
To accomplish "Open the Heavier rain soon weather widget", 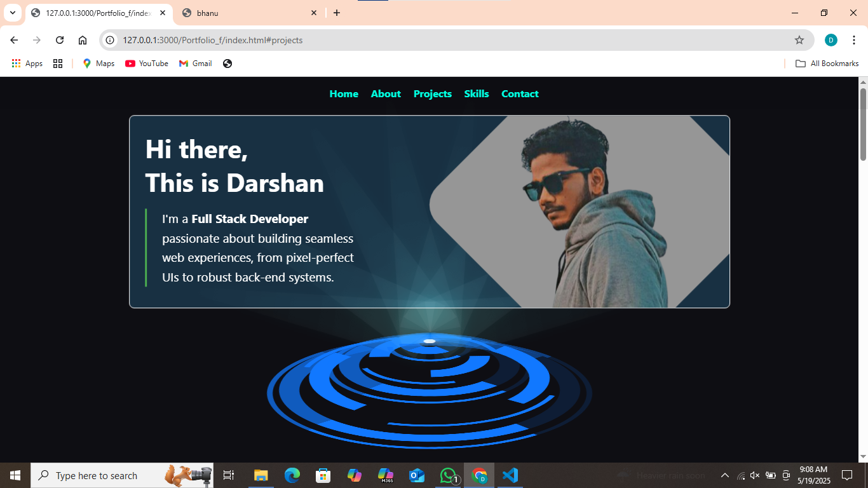I will tap(661, 475).
